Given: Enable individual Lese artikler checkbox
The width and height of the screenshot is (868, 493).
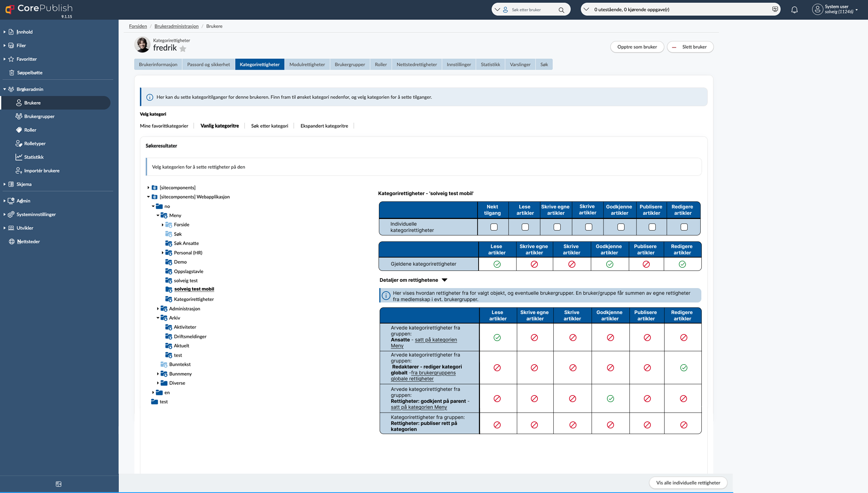Looking at the screenshot, I should point(525,227).
